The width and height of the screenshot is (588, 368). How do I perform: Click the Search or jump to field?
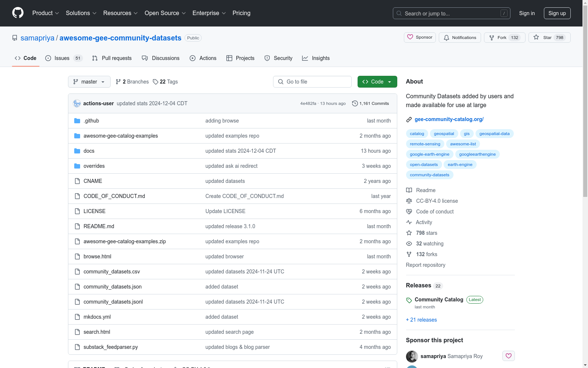coord(452,13)
